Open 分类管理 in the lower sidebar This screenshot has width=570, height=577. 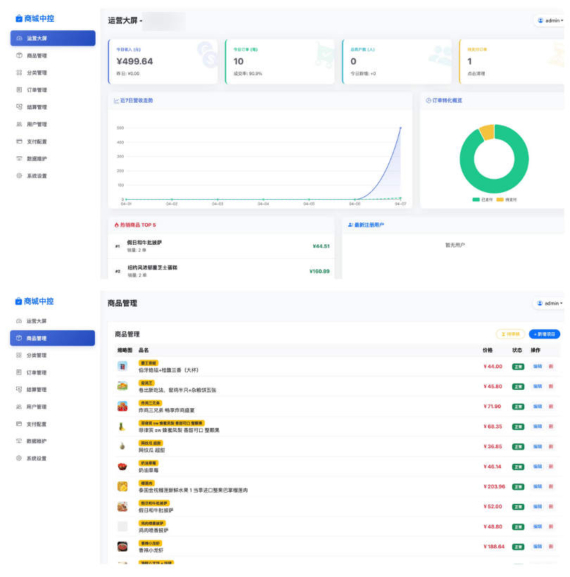(x=52, y=355)
